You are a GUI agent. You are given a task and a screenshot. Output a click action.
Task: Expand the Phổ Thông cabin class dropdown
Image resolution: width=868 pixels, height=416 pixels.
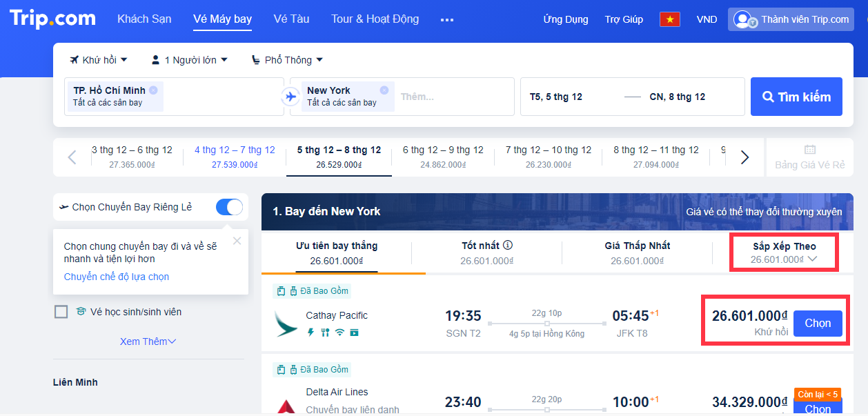click(x=287, y=60)
